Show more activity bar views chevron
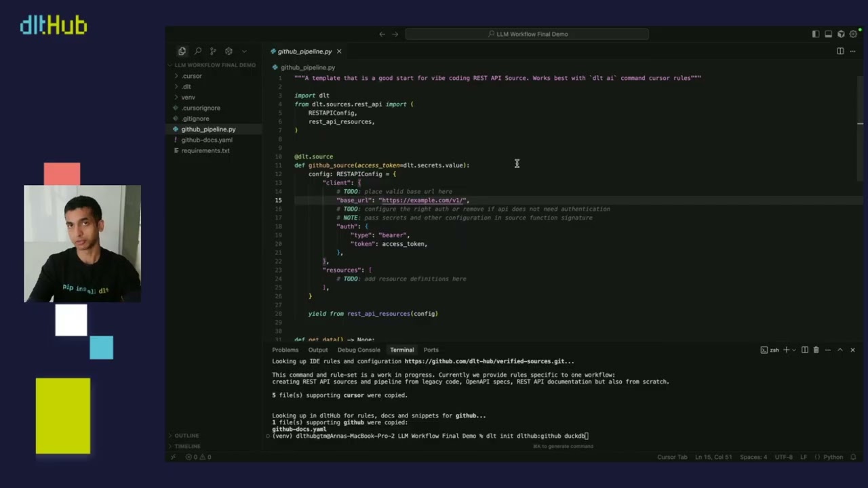 pos(244,52)
